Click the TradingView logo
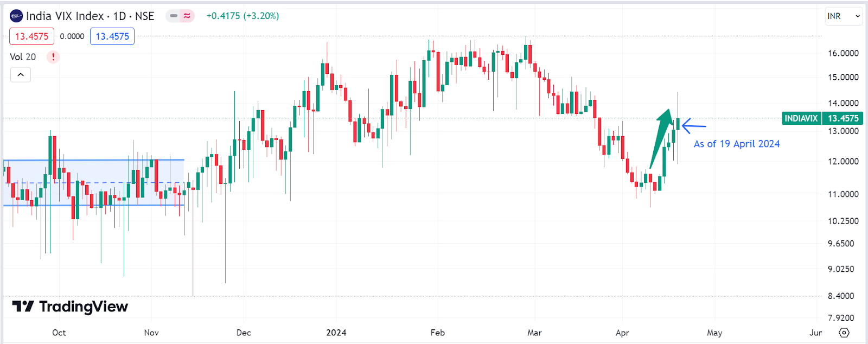This screenshot has width=868, height=344. click(x=70, y=307)
